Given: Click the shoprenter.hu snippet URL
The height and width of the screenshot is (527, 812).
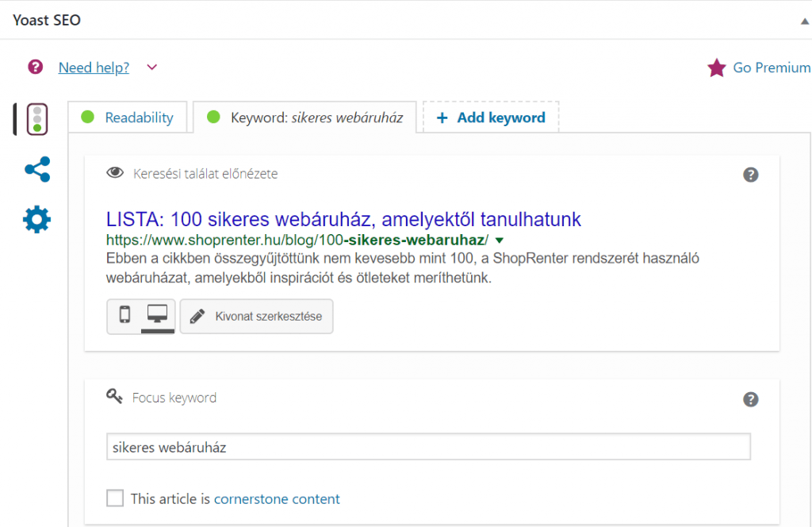Looking at the screenshot, I should [x=297, y=240].
